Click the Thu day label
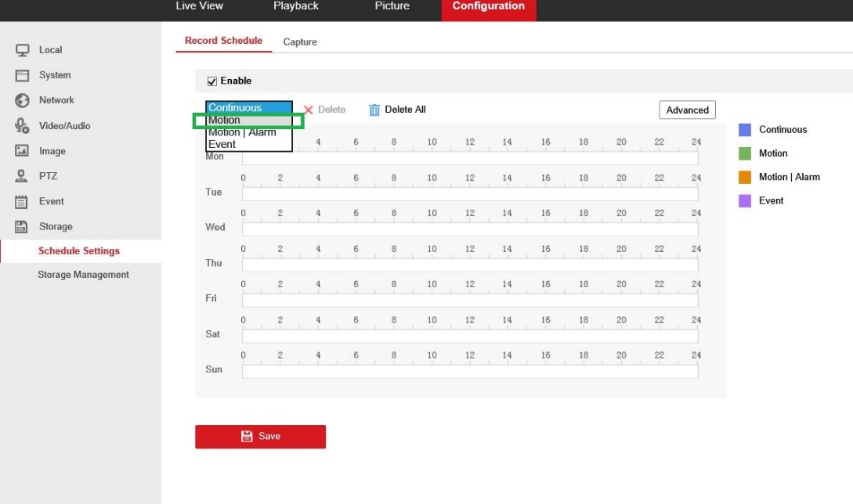Screen dimensions: 853x504 [x=213, y=263]
